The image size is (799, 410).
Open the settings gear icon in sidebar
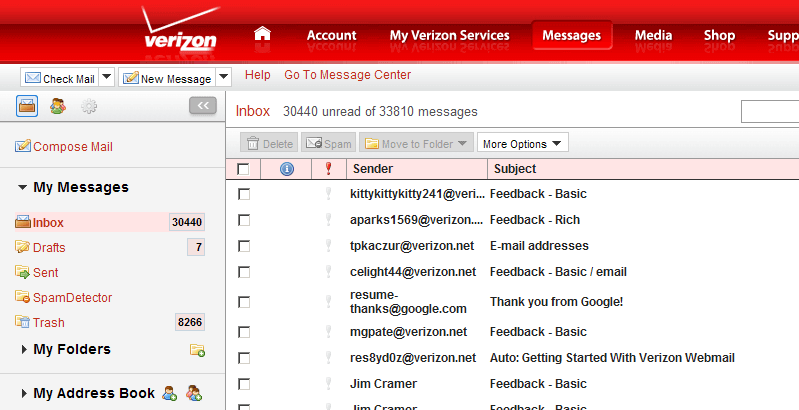coord(89,106)
